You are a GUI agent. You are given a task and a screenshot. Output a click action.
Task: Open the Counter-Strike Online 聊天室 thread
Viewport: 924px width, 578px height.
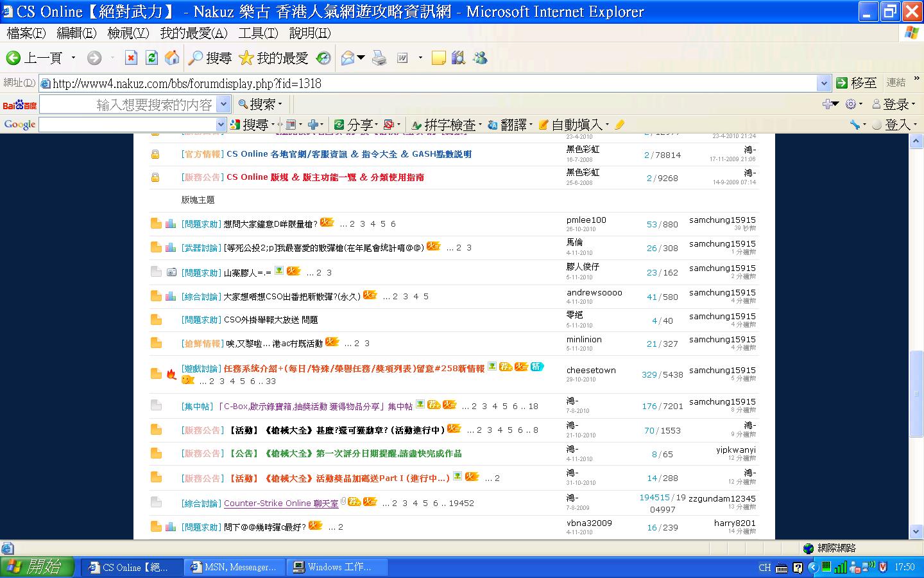coord(281,504)
